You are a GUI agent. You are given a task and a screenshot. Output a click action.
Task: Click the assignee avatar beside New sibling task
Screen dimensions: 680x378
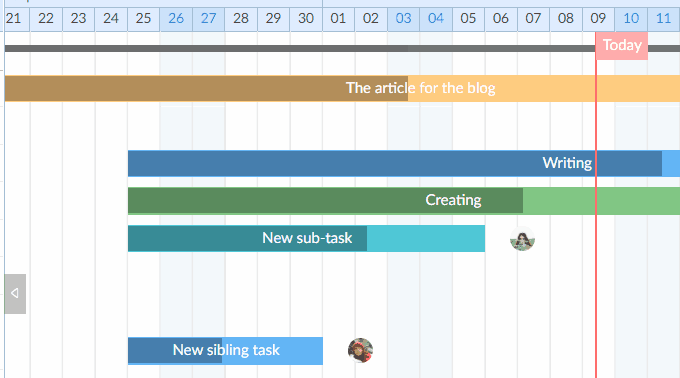pos(360,350)
